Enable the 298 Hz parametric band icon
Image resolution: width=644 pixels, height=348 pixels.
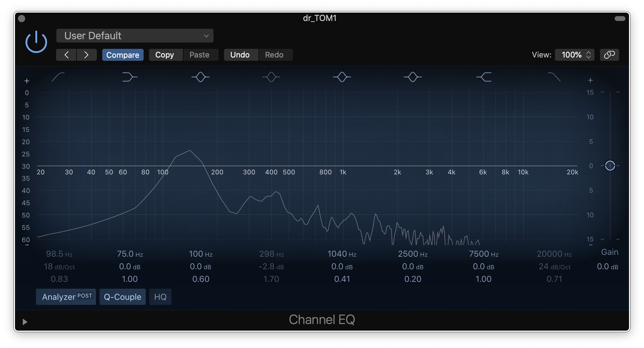[x=271, y=77]
